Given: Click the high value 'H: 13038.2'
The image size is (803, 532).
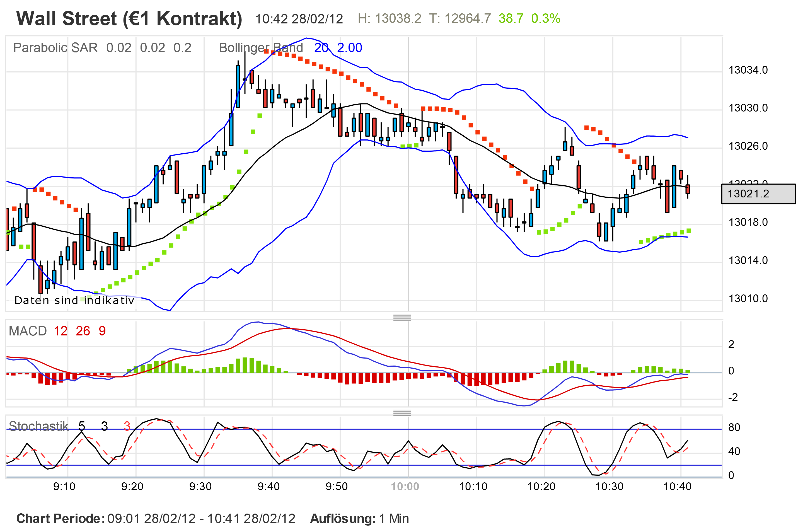Looking at the screenshot, I should tap(390, 19).
